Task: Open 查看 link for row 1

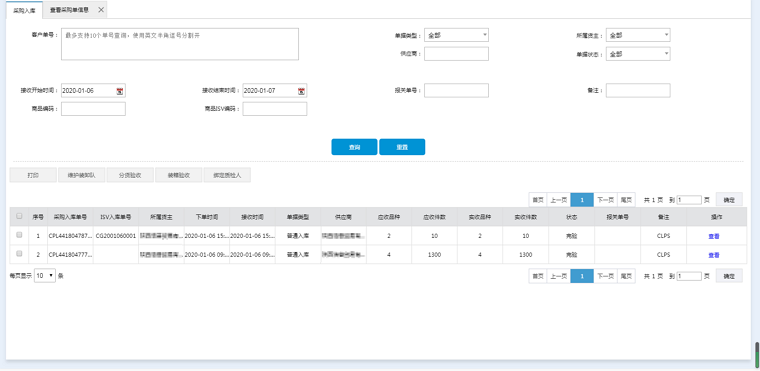Action: pos(713,236)
